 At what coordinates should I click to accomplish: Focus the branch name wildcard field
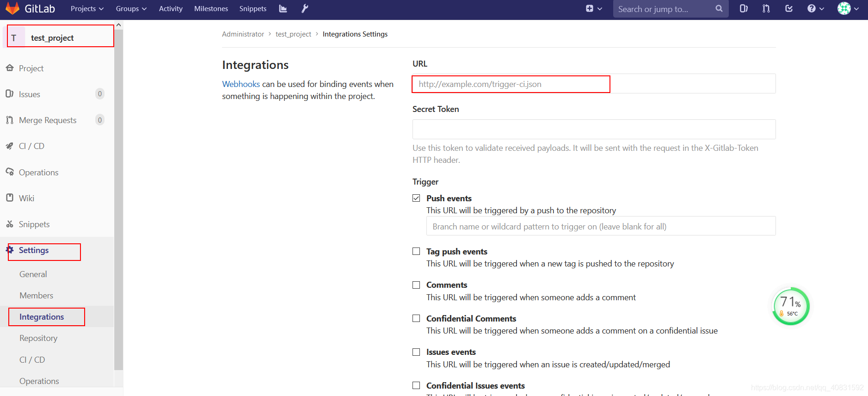coord(601,226)
